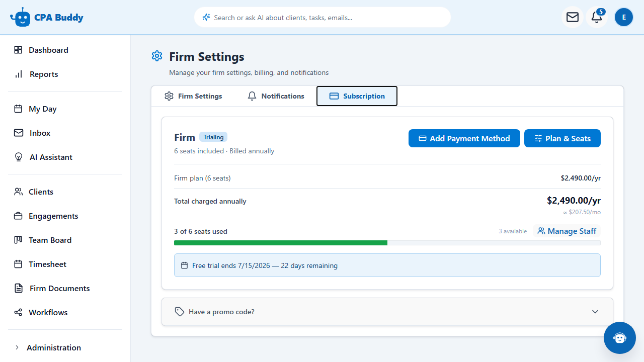This screenshot has width=644, height=362.
Task: Click Add Payment Method button
Action: pos(464,138)
